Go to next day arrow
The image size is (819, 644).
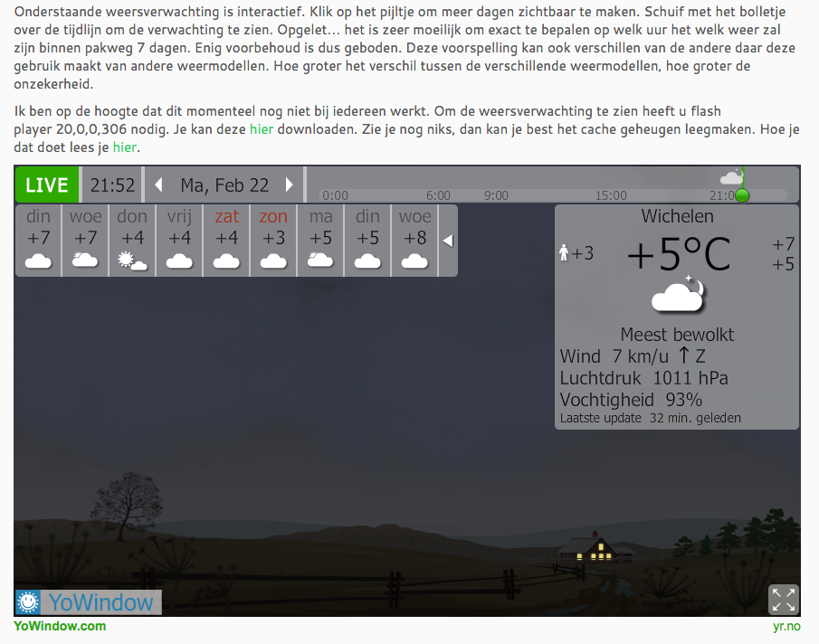click(x=290, y=185)
